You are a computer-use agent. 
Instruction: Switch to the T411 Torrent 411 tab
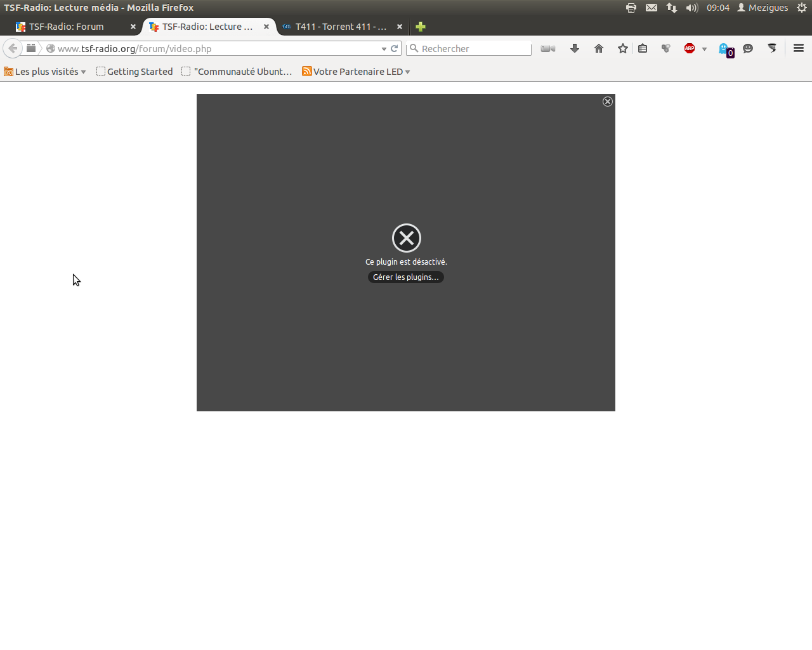[340, 27]
